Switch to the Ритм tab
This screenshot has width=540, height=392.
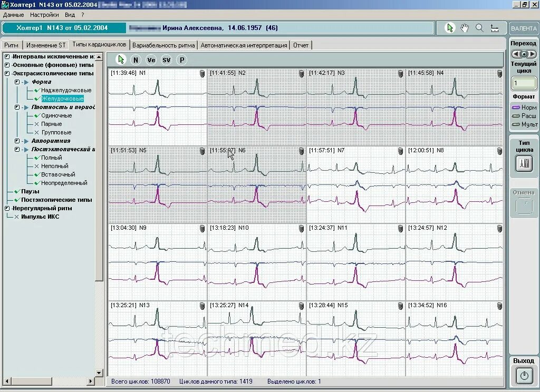12,45
